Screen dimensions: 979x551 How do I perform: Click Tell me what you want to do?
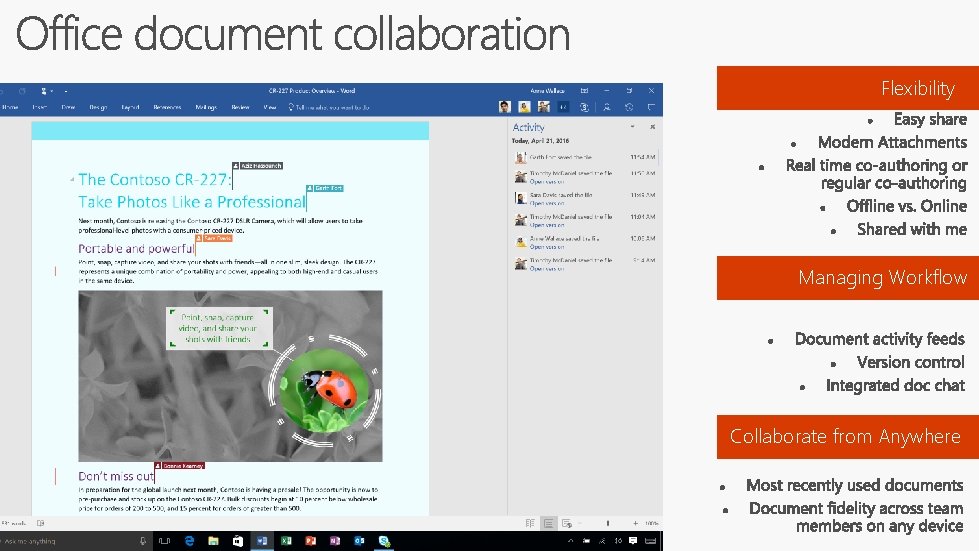329,107
